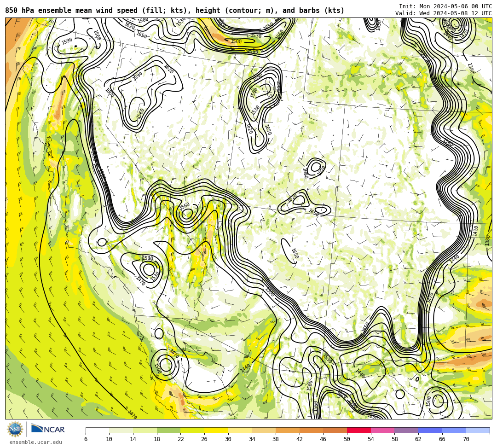The width and height of the screenshot is (497, 448).
Task: Click the color bar tick label 58
Action: click(395, 439)
